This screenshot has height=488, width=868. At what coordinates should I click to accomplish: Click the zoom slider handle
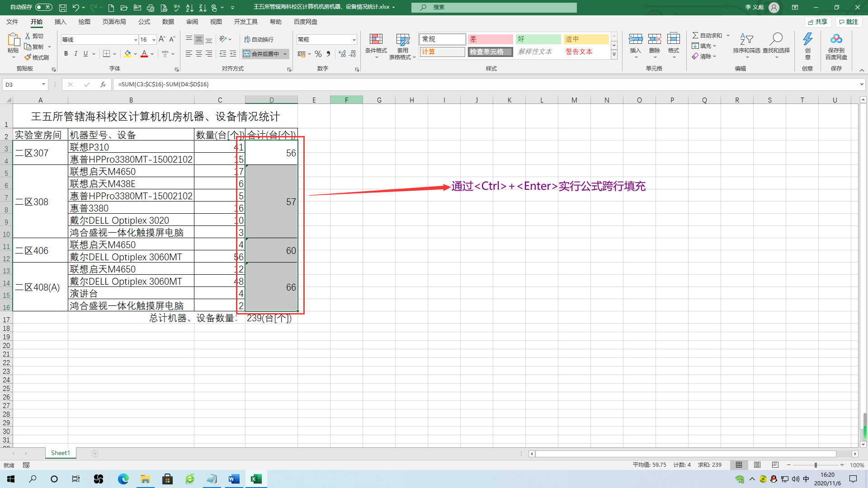point(816,465)
